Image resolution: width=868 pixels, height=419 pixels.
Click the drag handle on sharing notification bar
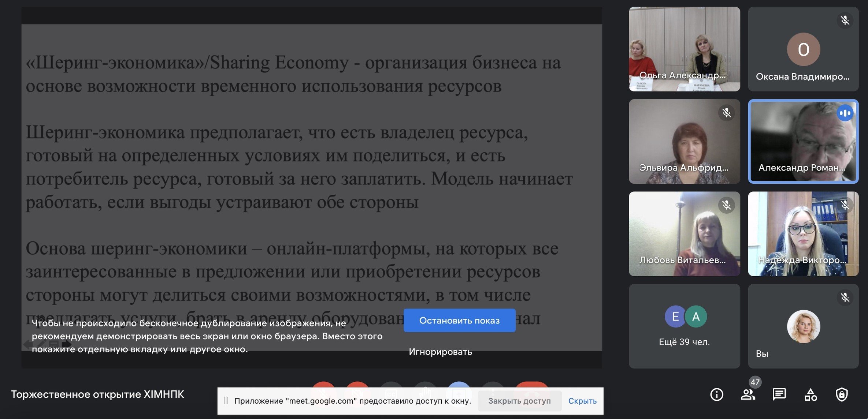(226, 401)
